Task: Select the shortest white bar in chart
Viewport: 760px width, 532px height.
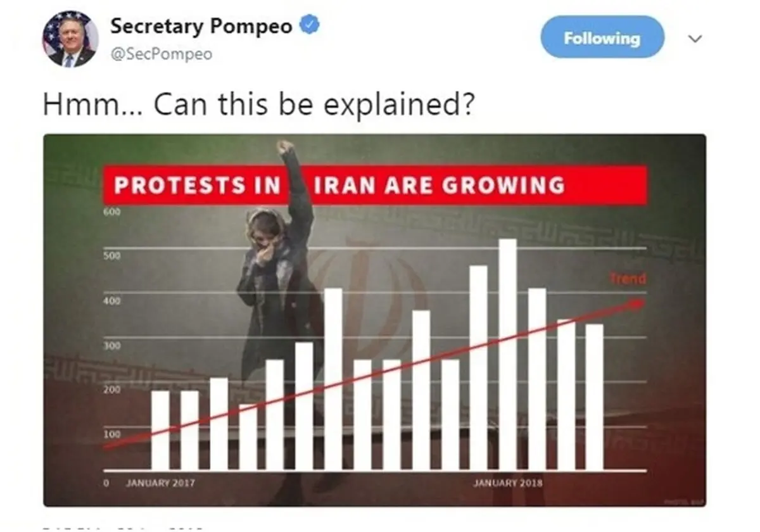Action: 248,438
